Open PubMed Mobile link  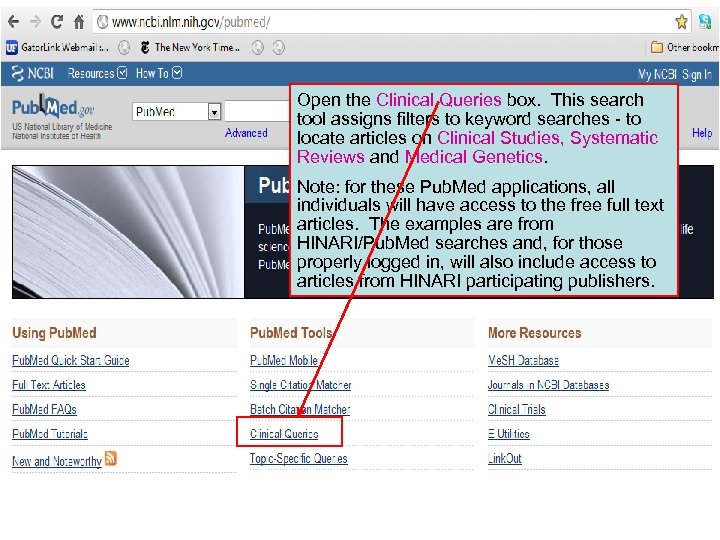[x=284, y=360]
